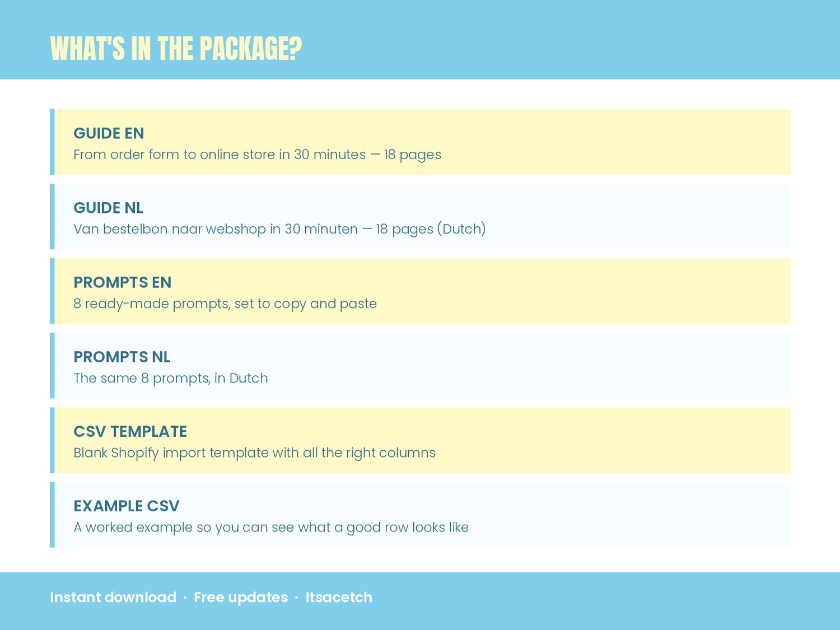This screenshot has width=840, height=630.
Task: Click the Blank Shopify import template description
Action: coord(254,452)
